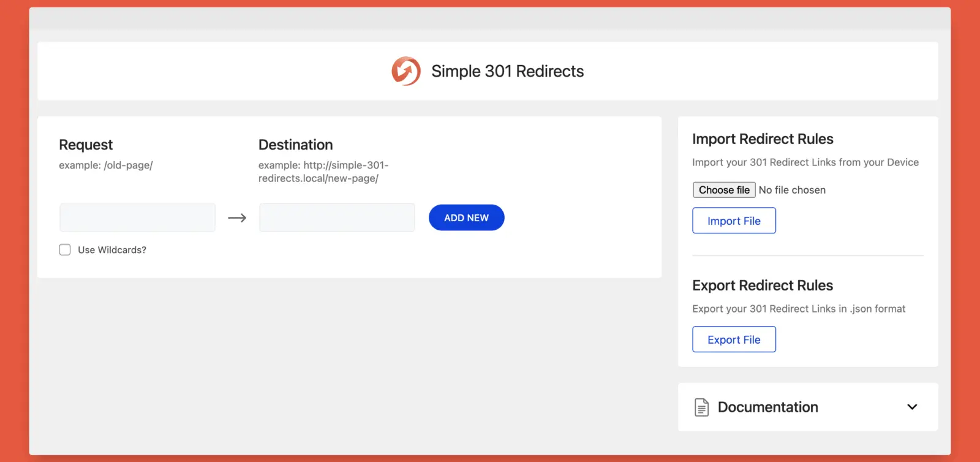
Task: Click the Destination heading
Action: point(296,145)
